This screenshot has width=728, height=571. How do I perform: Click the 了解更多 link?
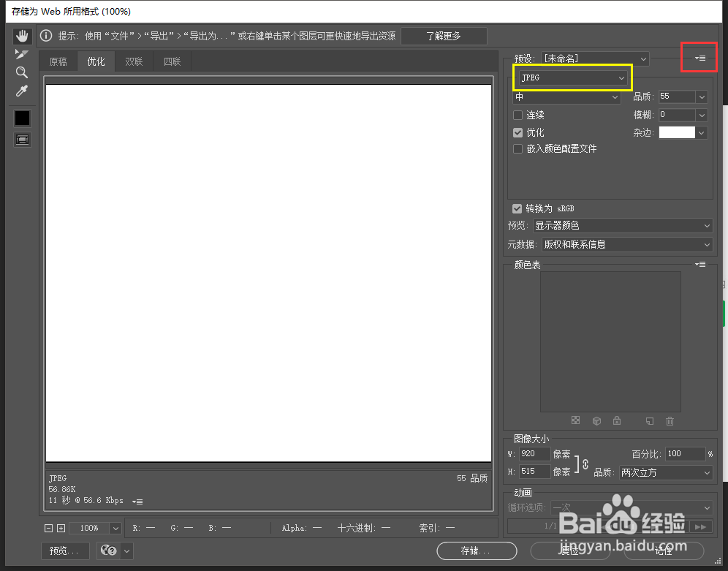[444, 35]
